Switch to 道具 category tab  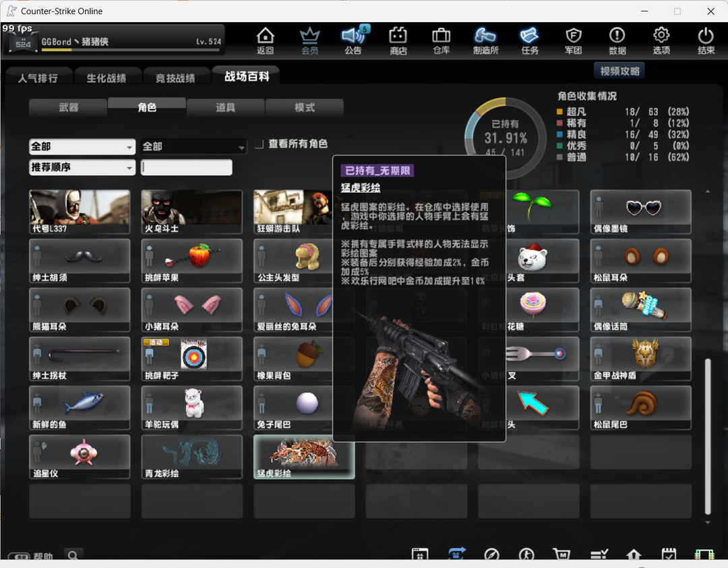pos(226,108)
